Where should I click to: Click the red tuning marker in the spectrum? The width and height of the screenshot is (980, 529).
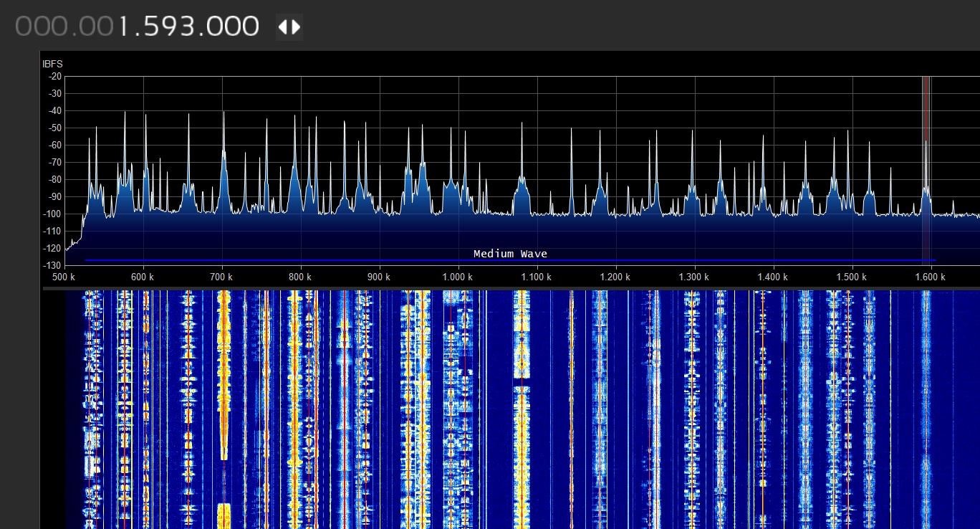click(x=926, y=108)
